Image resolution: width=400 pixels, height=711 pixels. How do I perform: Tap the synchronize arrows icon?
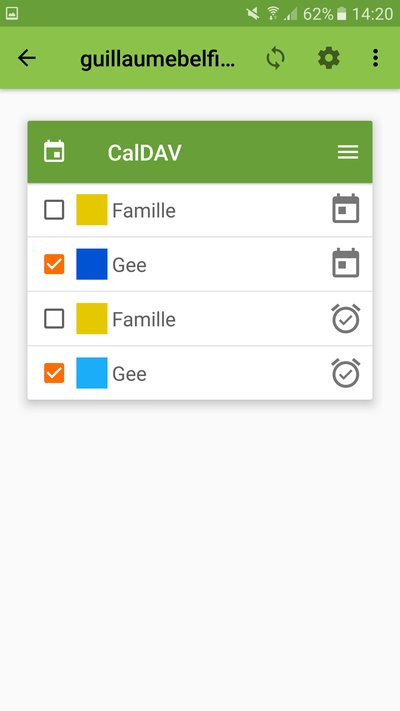[275, 58]
